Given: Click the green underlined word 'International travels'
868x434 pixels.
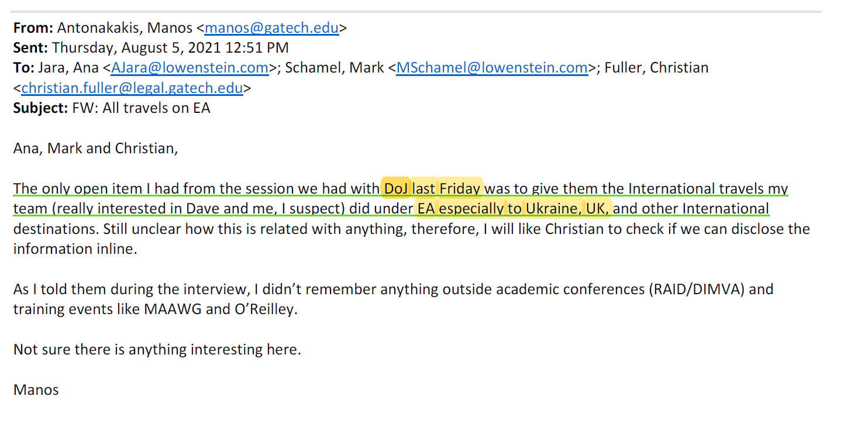Looking at the screenshot, I should (x=696, y=188).
